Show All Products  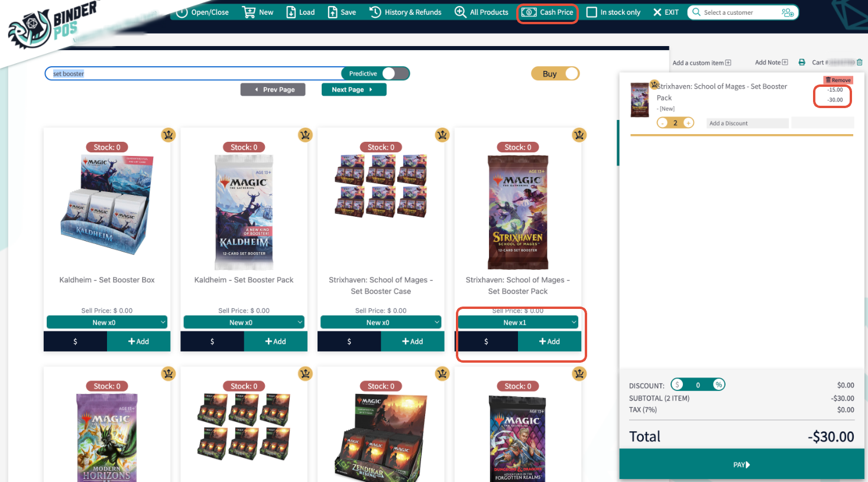click(x=481, y=12)
